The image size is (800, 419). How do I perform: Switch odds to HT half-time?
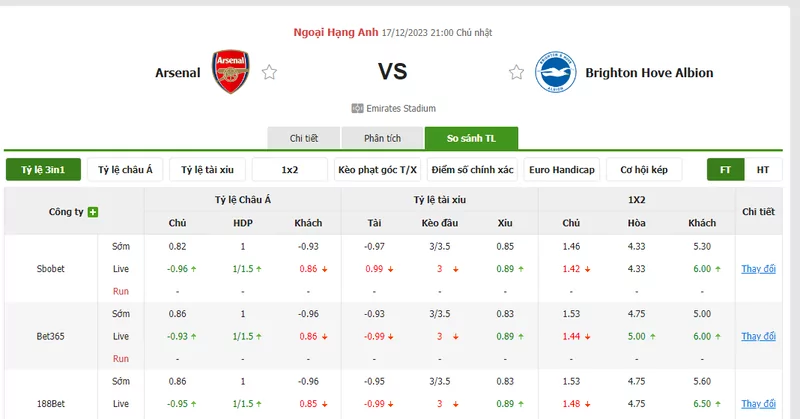[763, 169]
